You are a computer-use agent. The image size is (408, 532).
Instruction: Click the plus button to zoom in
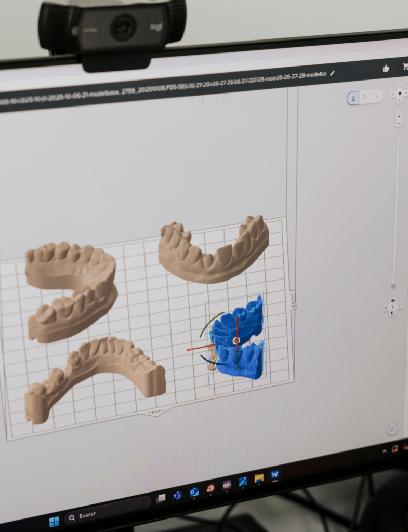pos(399,116)
